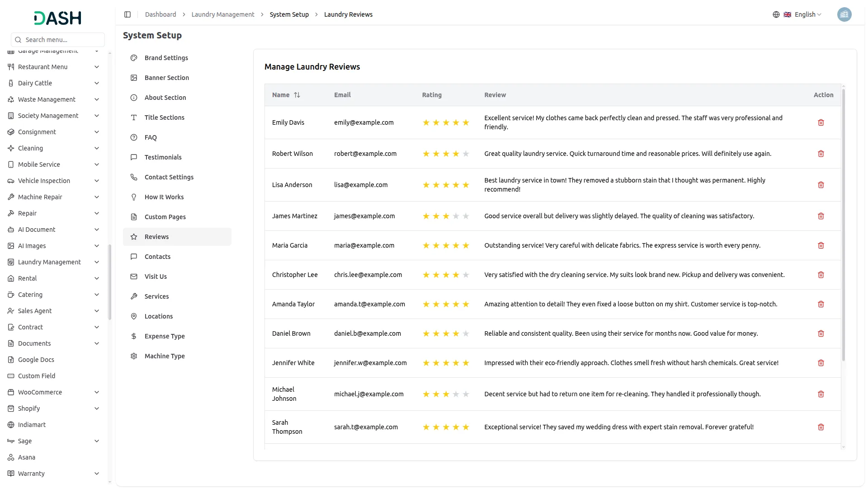Click email emily@example.com cell
The height and width of the screenshot is (488, 868).
[x=364, y=122]
